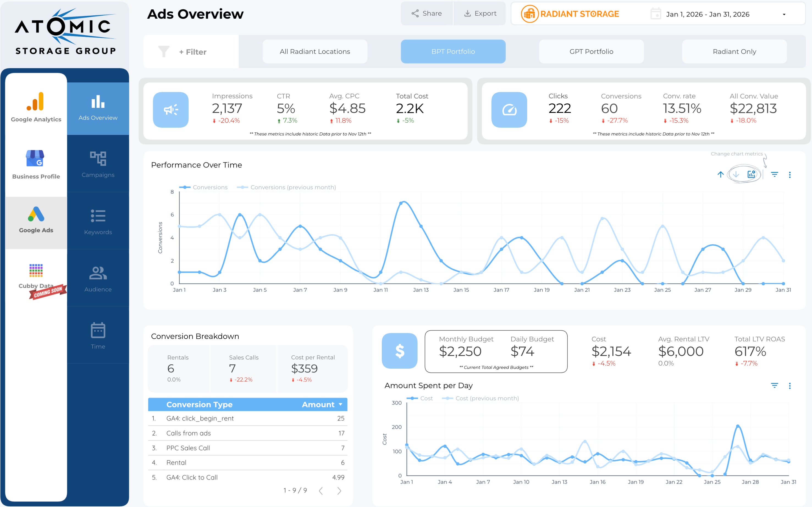812x507 pixels.
Task: Click the change chart metrics icon
Action: coord(751,174)
